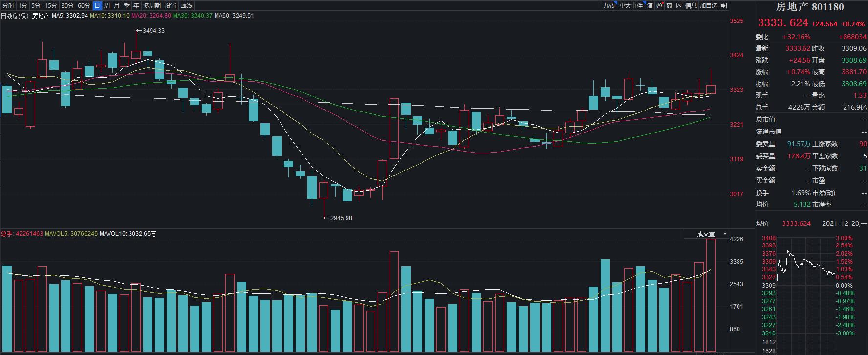This screenshot has height=355, width=868.
Task: Switch chart to 周 weekly period
Action: click(x=107, y=6)
